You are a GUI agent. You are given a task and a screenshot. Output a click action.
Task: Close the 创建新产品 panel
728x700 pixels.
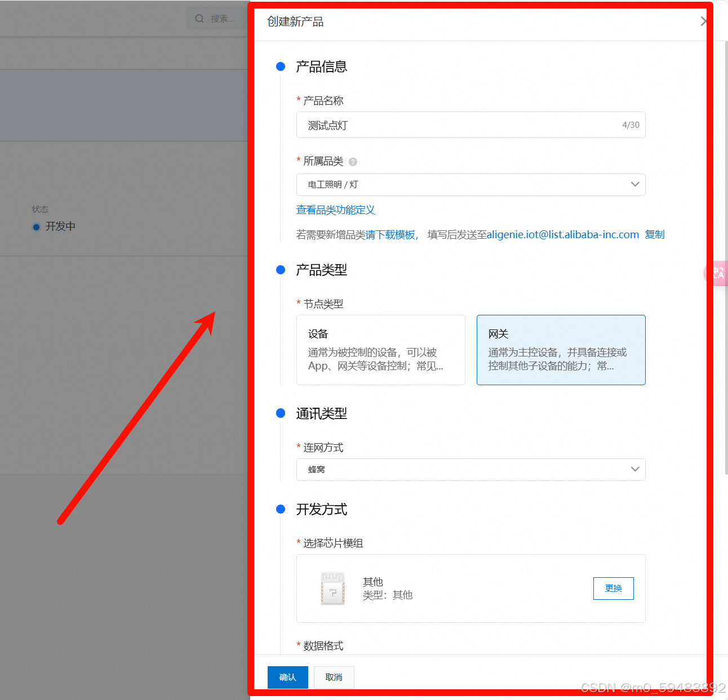coord(703,21)
